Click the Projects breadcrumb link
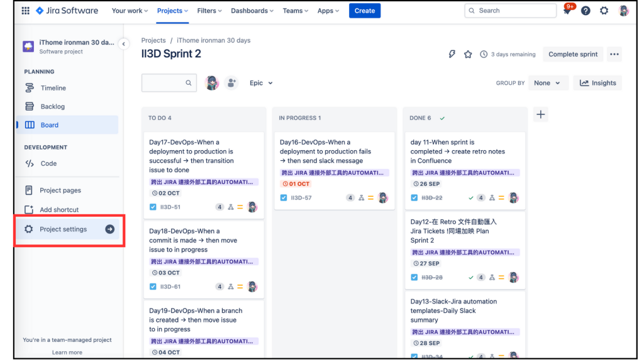644x362 pixels. point(153,40)
